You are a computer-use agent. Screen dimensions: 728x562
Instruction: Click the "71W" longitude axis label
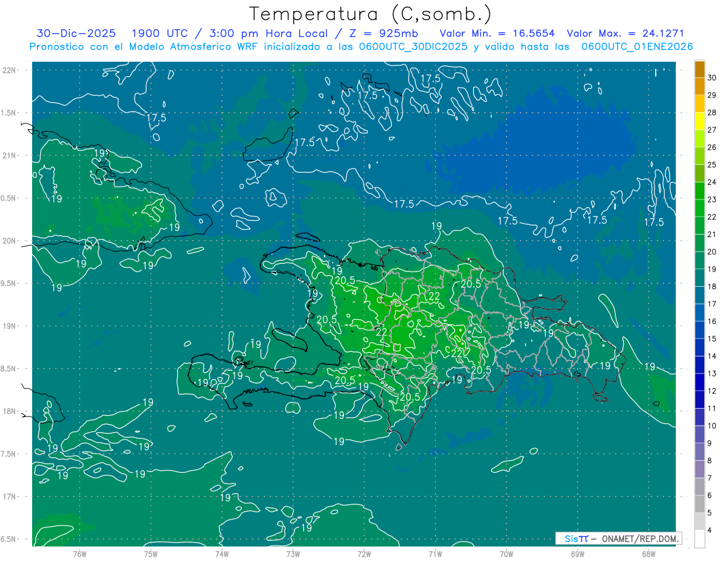tap(435, 554)
